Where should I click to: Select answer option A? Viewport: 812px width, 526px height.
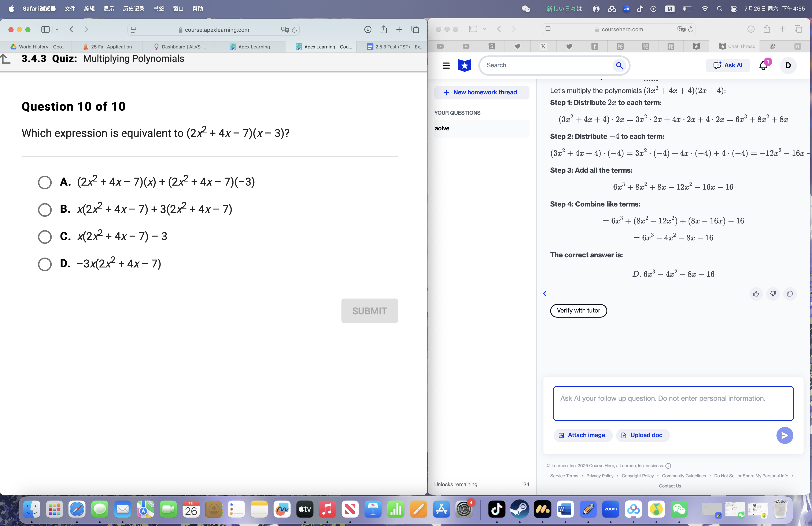tap(45, 182)
